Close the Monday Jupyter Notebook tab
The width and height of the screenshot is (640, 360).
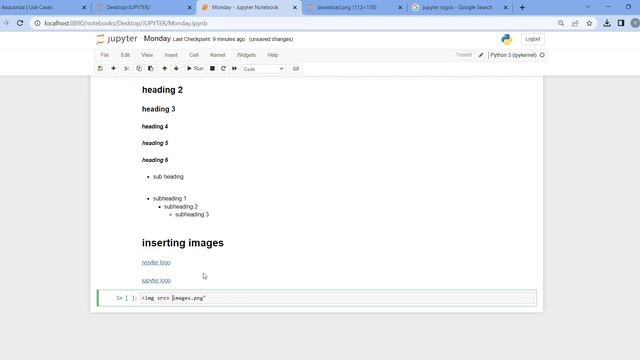[295, 7]
